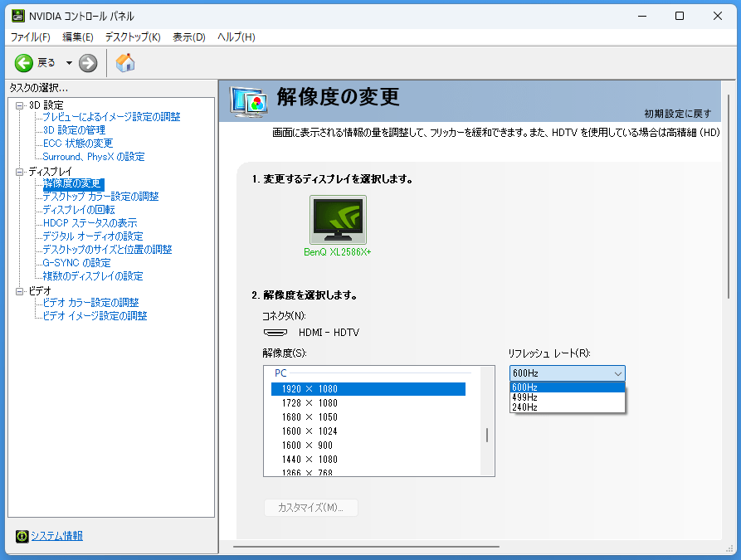
Task: Open ビデオ イメージ設定の調整
Action: coord(95,316)
